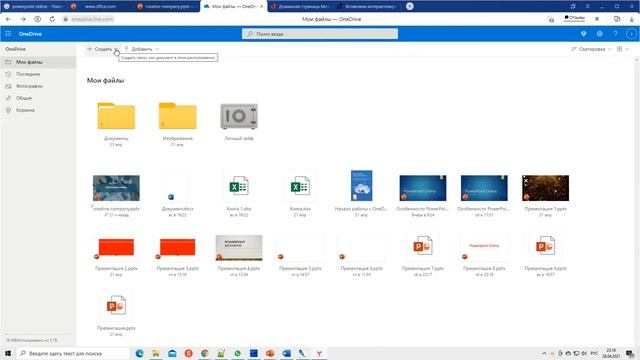Click the OneDrive header logo link
This screenshot has width=640, height=360.
click(30, 34)
